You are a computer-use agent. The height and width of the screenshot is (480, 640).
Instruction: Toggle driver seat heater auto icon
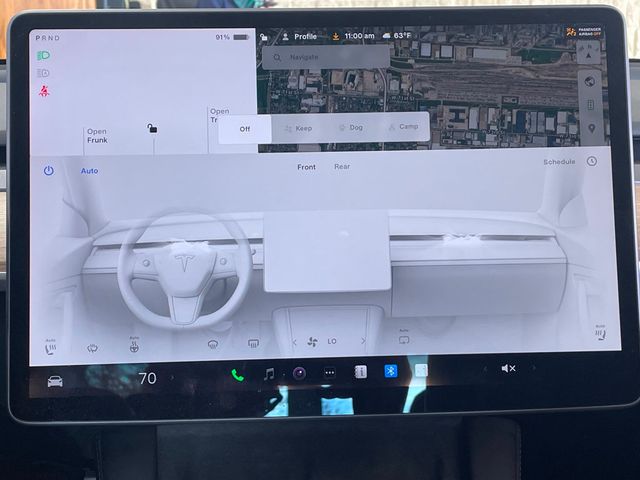(50, 347)
